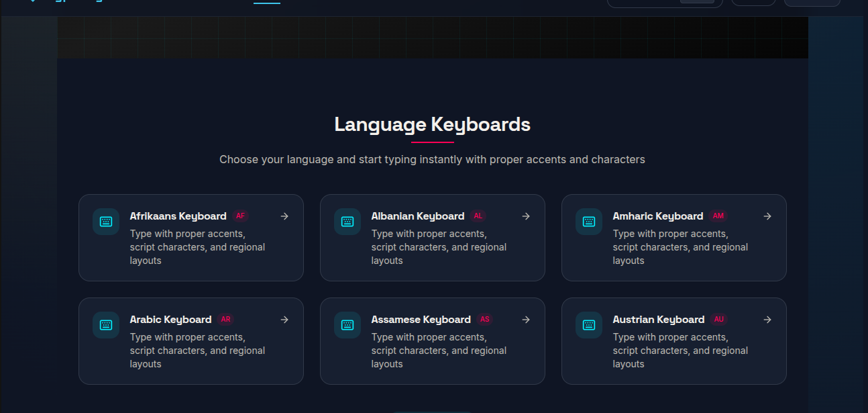This screenshot has height=413, width=868.
Task: Select the AU language code badge
Action: point(719,320)
